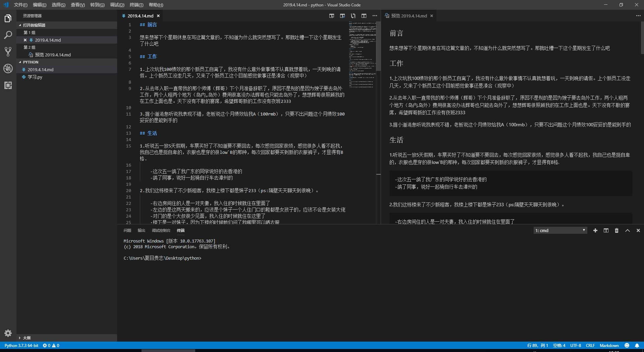Screen dimensions: 644x352
Task: Click the Python 3.7.3 64-bit interpreter selector
Action: pyautogui.click(x=21, y=345)
